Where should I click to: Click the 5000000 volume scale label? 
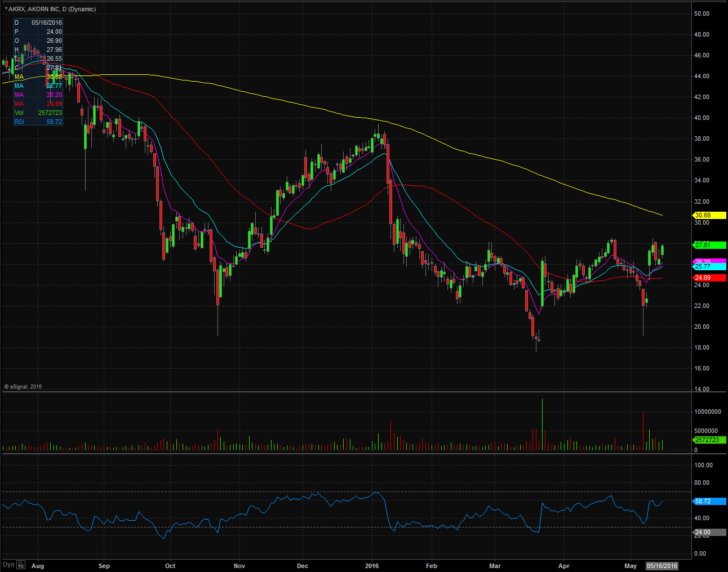coord(705,431)
